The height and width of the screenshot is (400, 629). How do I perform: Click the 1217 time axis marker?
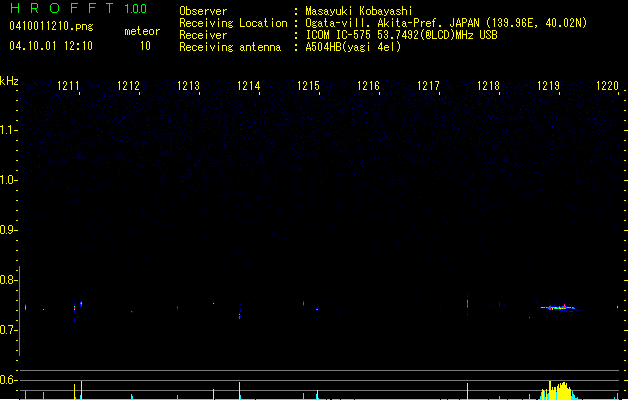tap(428, 86)
